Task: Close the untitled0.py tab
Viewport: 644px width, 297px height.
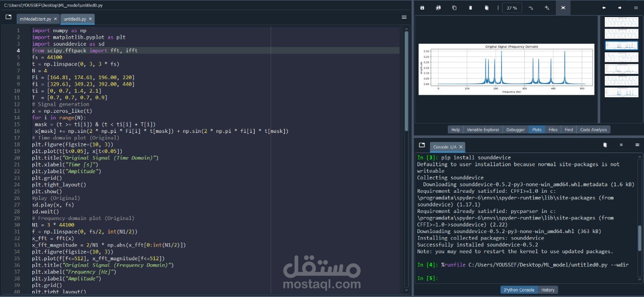Action: coord(91,19)
